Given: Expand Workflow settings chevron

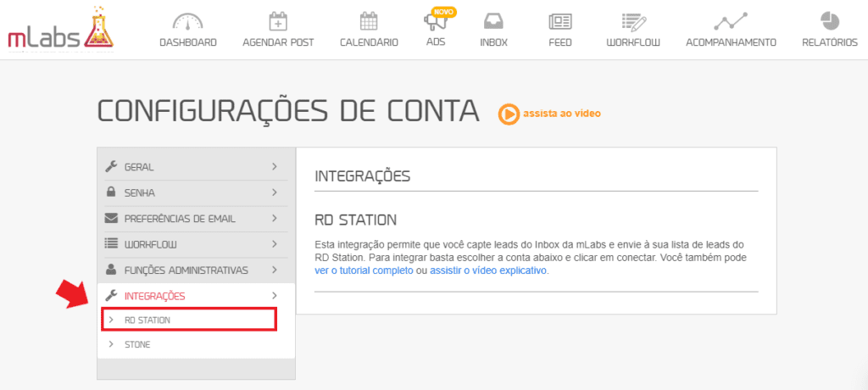Looking at the screenshot, I should tap(274, 244).
